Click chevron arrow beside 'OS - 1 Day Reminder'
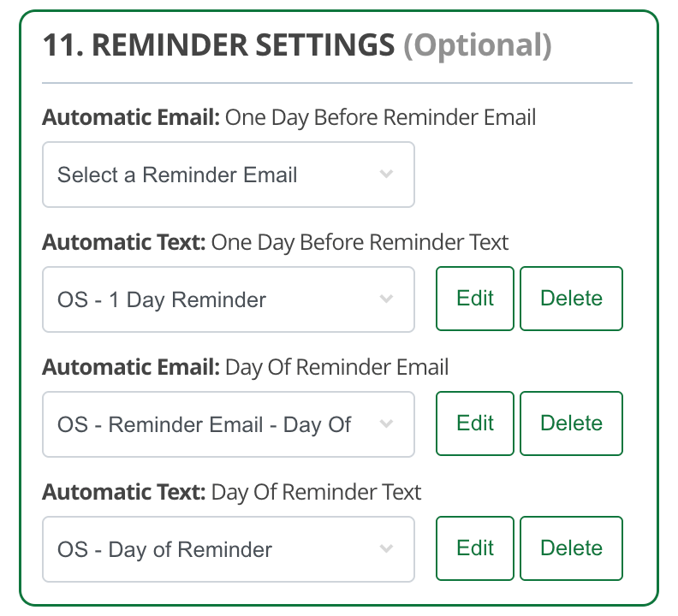678x616 pixels. [x=387, y=299]
